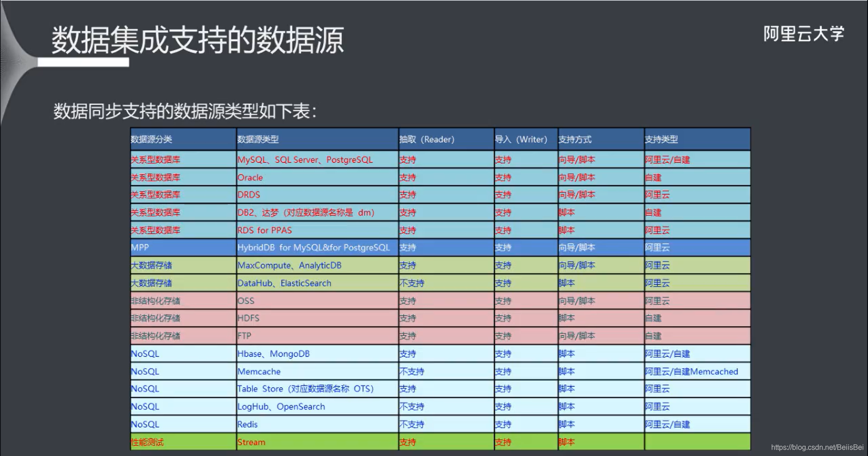
Task: Click the slide title 数据集成支持的数据源
Action: [x=197, y=41]
